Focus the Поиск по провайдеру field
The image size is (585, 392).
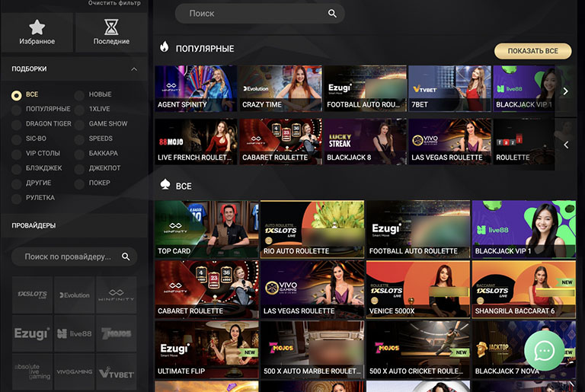74,257
